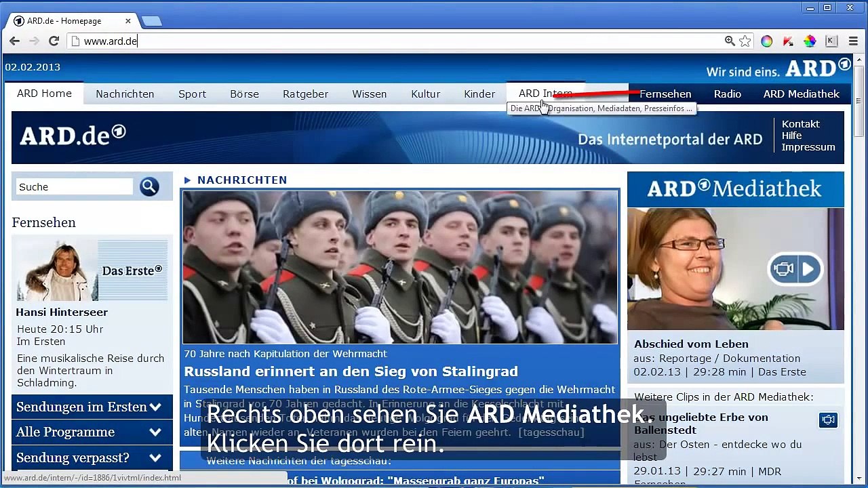Image resolution: width=868 pixels, height=488 pixels.
Task: Open a new browser tab
Action: 151,21
